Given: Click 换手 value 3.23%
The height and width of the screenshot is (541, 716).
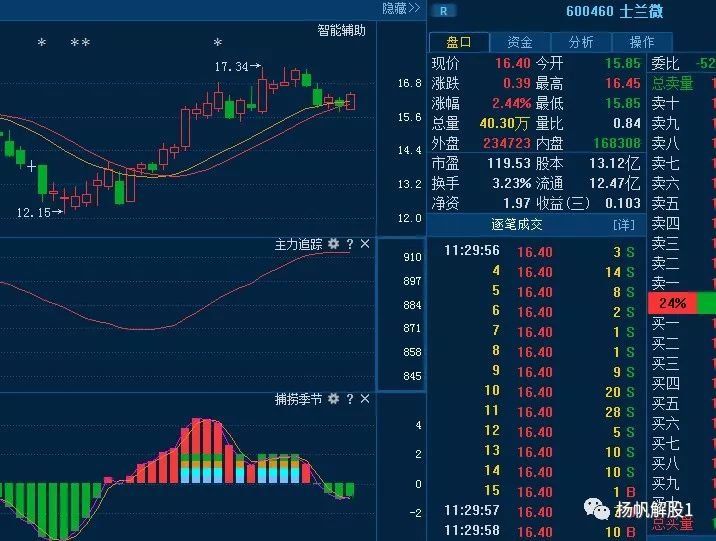Looking at the screenshot, I should [511, 184].
